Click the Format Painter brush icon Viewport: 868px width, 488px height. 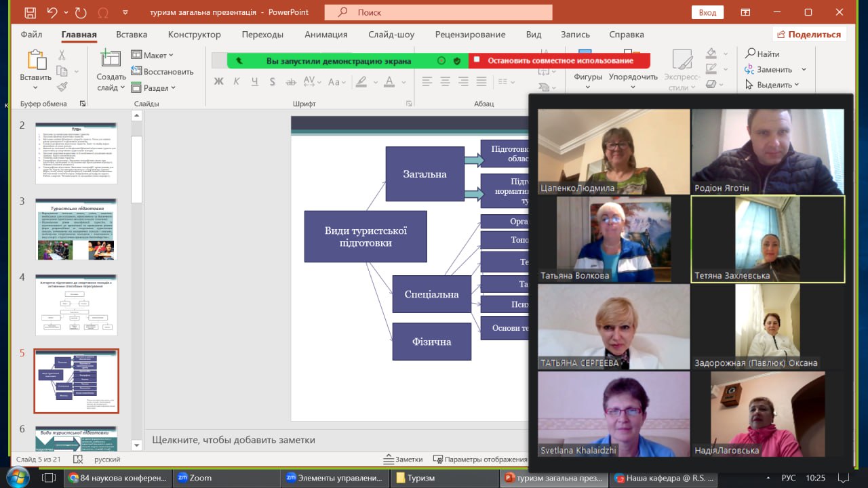point(62,87)
